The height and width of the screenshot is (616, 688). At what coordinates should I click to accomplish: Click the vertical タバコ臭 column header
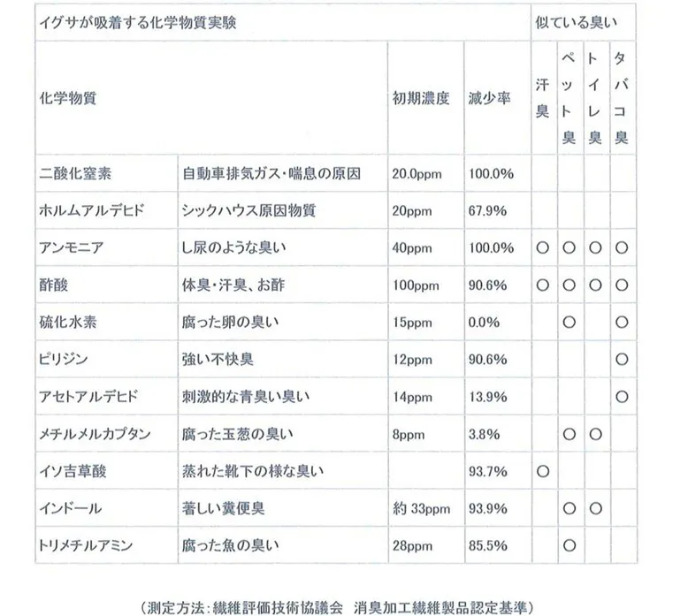point(622,99)
